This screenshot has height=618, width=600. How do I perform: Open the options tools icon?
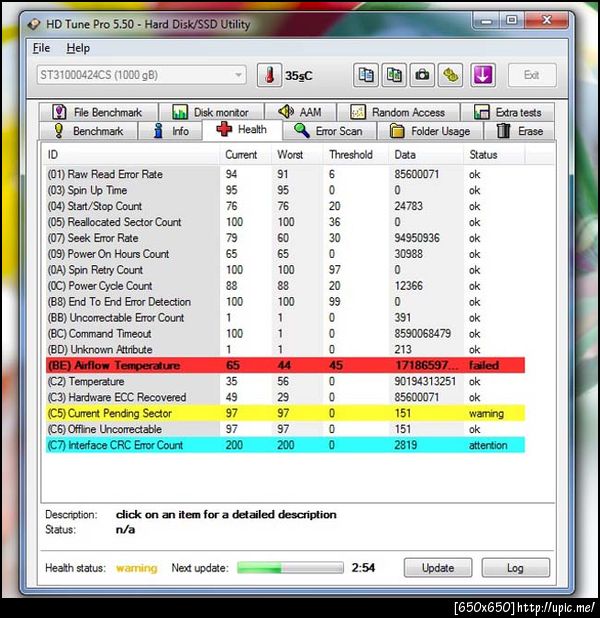[x=451, y=75]
